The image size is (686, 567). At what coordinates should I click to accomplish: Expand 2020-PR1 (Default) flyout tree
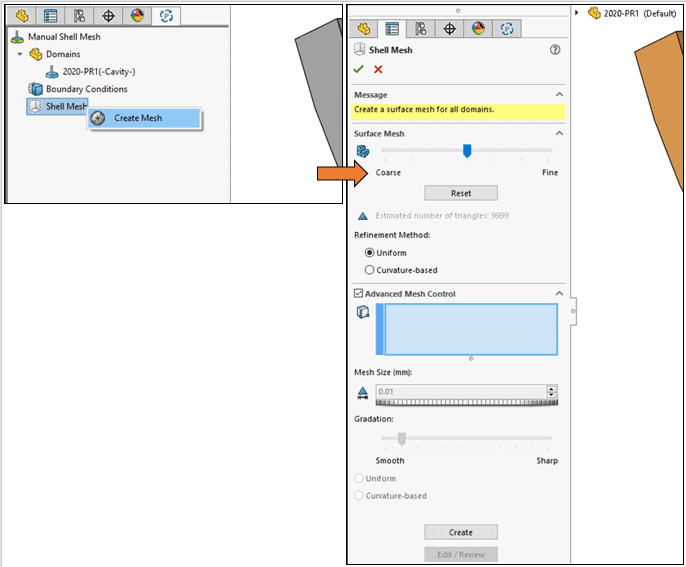[x=577, y=13]
